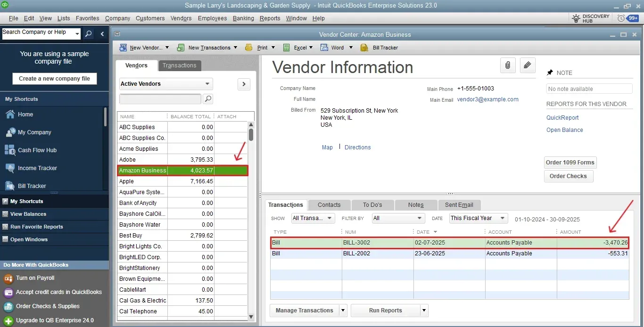The image size is (644, 327).
Task: Click the Turn on Payroll icon
Action: tap(8, 278)
